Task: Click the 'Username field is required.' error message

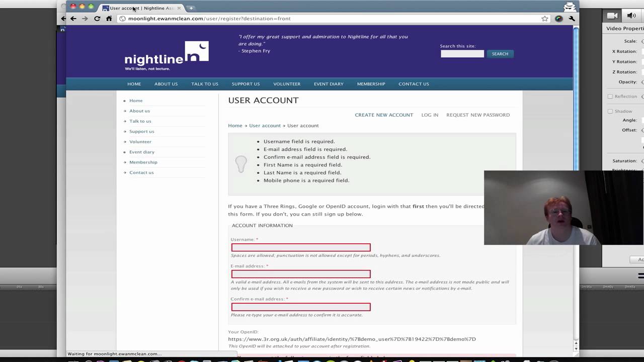Action: [299, 142]
